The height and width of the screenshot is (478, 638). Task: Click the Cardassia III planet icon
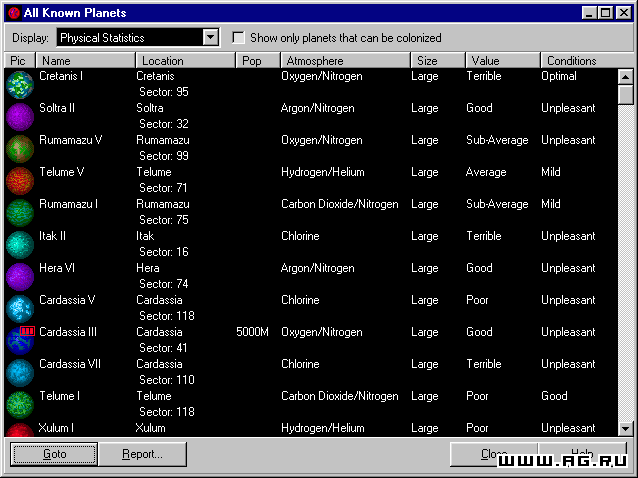coord(20,341)
